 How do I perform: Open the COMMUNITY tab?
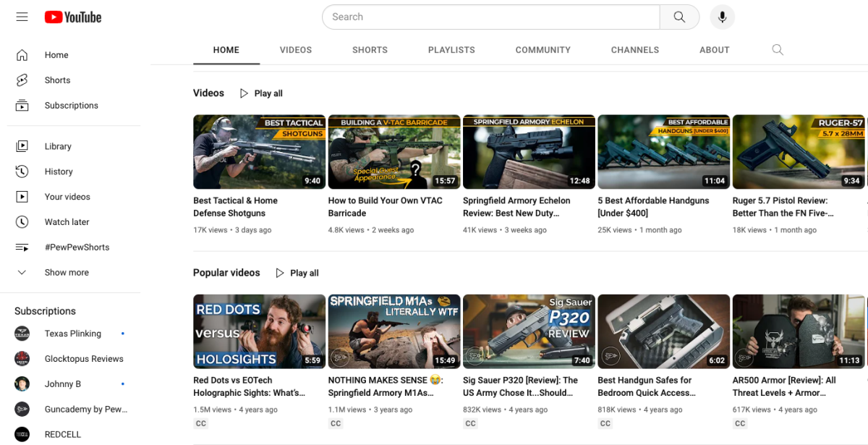pos(542,50)
